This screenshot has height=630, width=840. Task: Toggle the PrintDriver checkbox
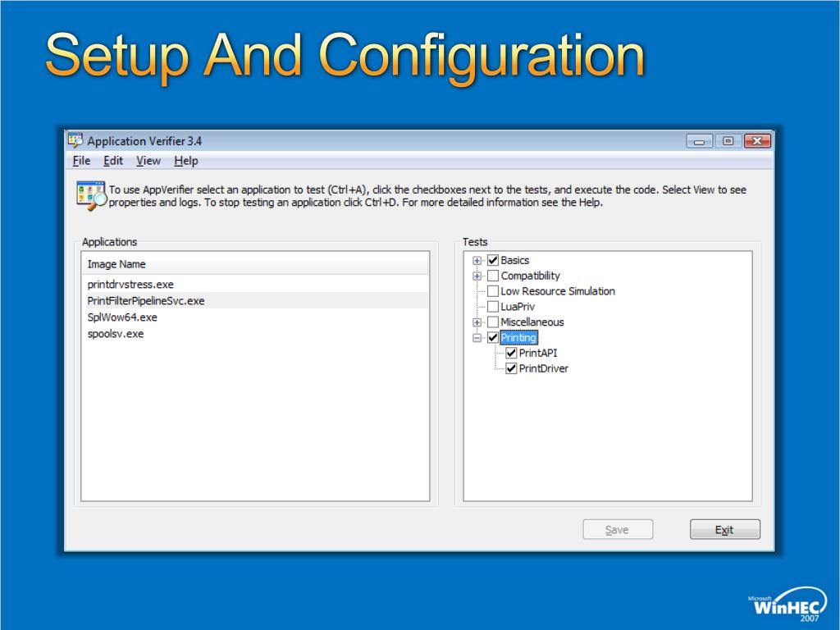tap(511, 368)
